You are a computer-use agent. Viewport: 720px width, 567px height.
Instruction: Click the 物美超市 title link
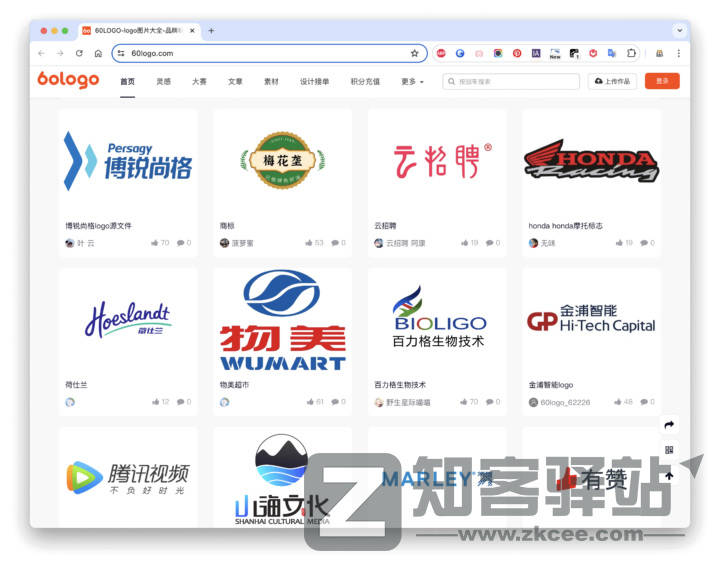click(234, 385)
